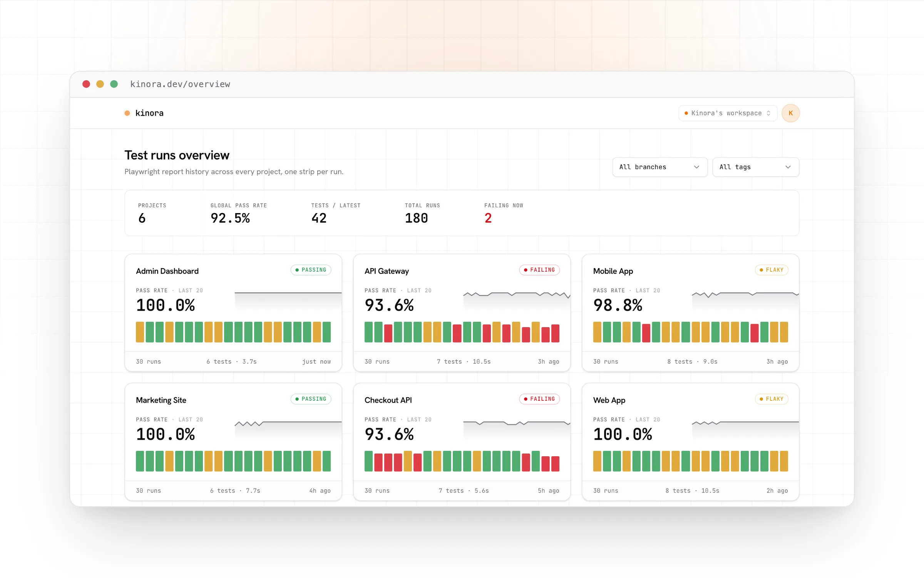
Task: Click the PASSING badge on Admin Dashboard
Action: point(311,270)
